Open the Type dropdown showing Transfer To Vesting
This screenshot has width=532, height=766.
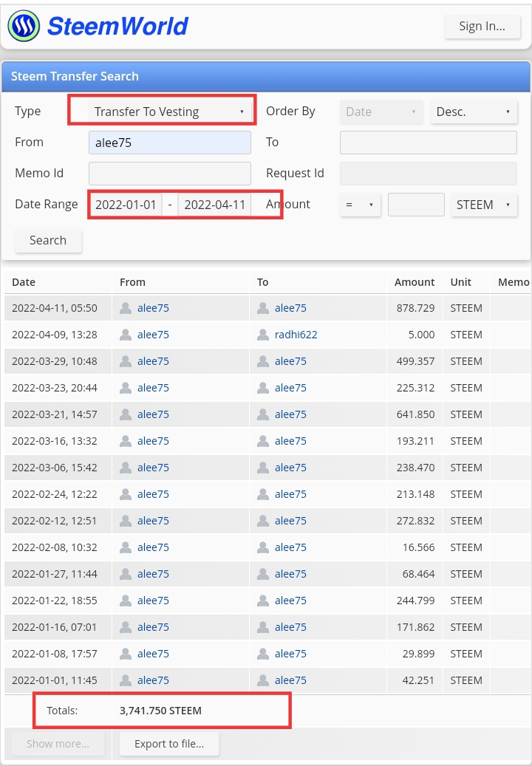pyautogui.click(x=169, y=112)
